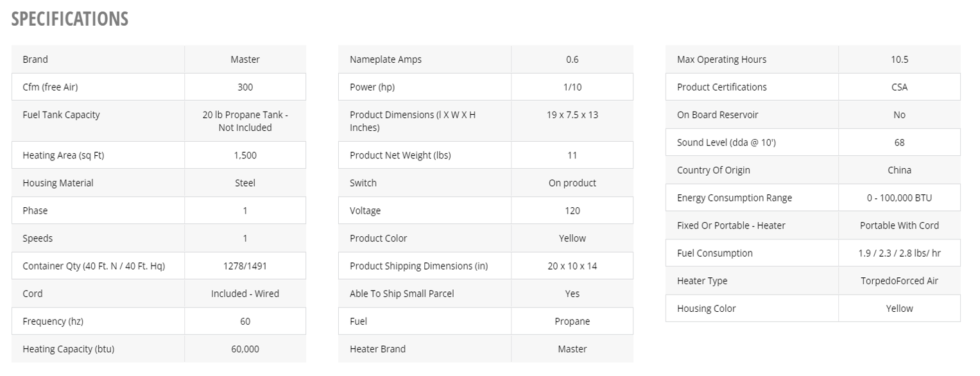Click the Nameplate Amps label
980x376 pixels.
pos(386,59)
